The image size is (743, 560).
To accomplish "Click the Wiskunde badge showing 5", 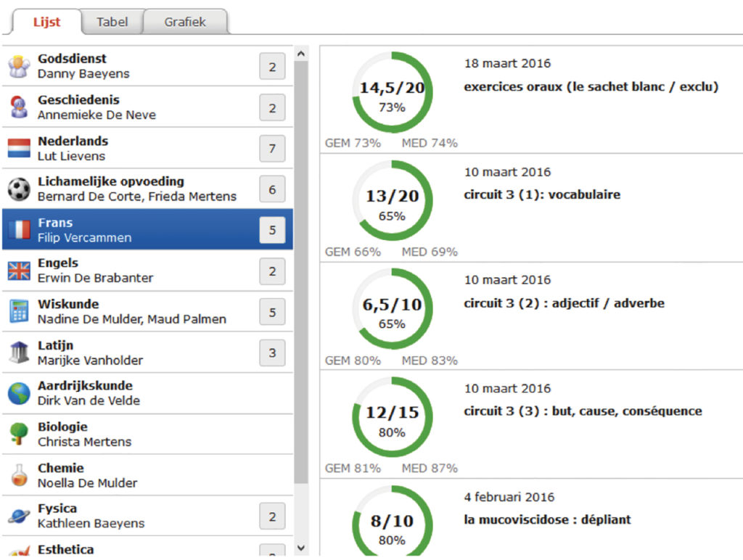I will click(x=272, y=312).
